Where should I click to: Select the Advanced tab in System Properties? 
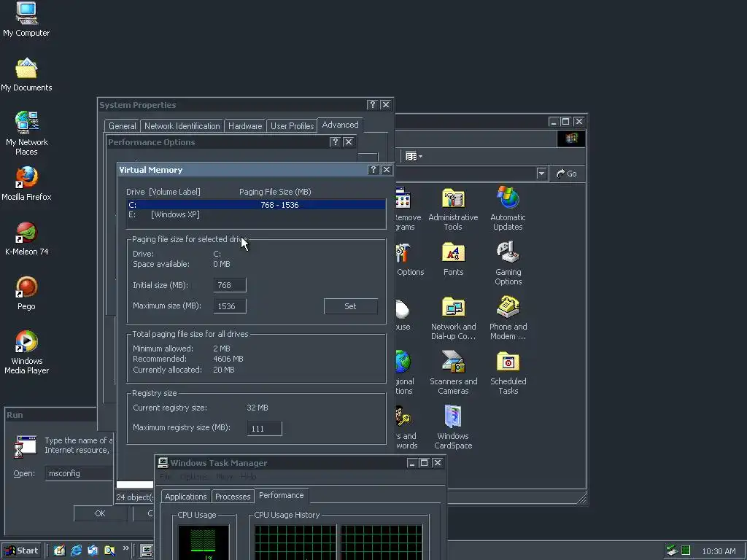click(x=340, y=125)
